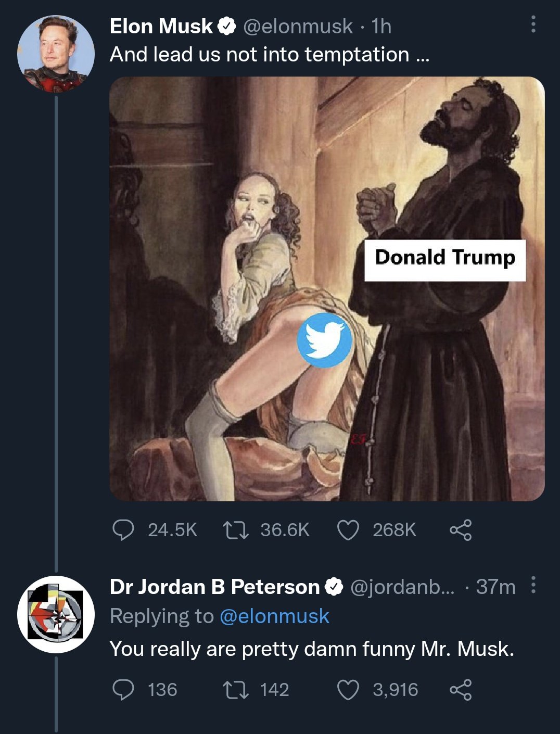Open more options on main tweet
Image resolution: width=560 pixels, height=734 pixels.
tap(533, 24)
